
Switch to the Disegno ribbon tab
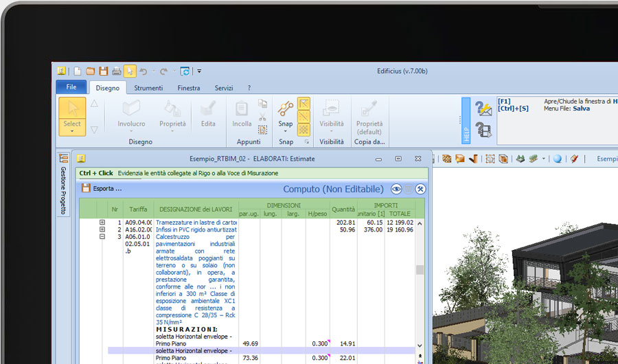(x=108, y=88)
